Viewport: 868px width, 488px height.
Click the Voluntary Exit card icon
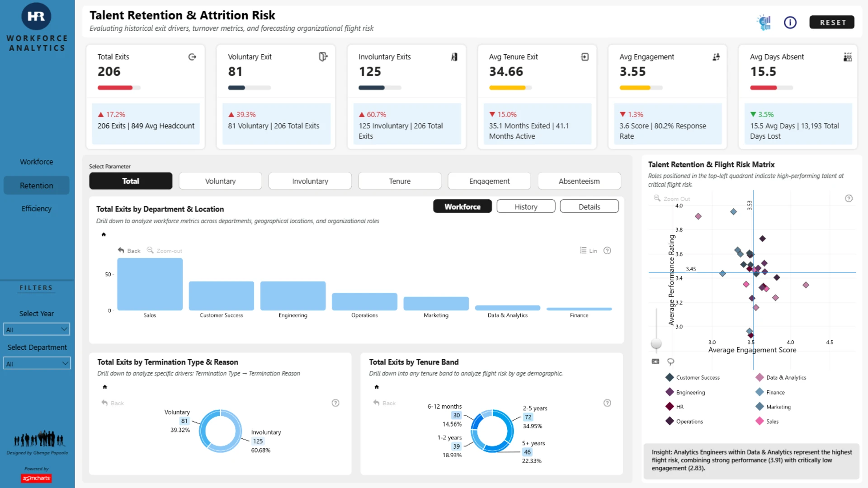point(323,57)
